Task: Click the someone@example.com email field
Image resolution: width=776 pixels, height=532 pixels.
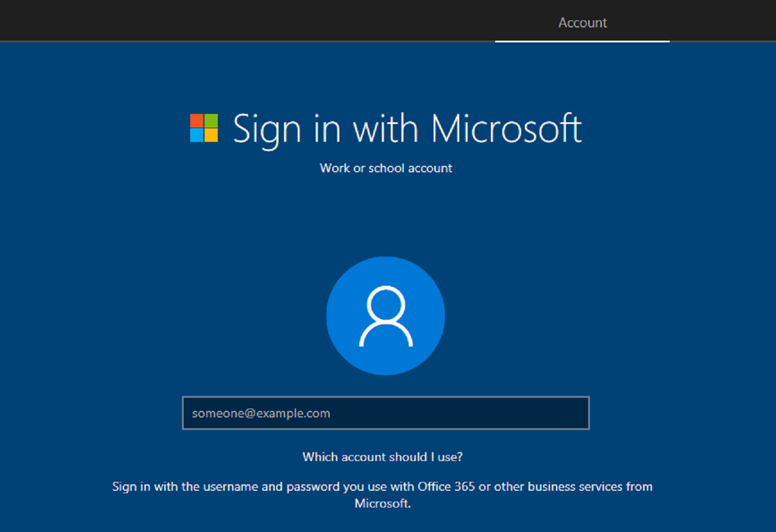Action: pyautogui.click(x=386, y=413)
